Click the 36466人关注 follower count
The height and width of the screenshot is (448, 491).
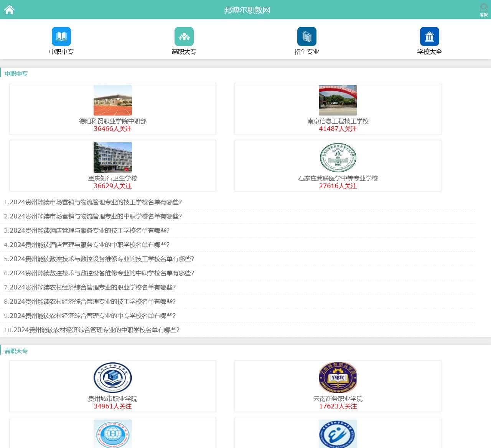click(x=113, y=129)
